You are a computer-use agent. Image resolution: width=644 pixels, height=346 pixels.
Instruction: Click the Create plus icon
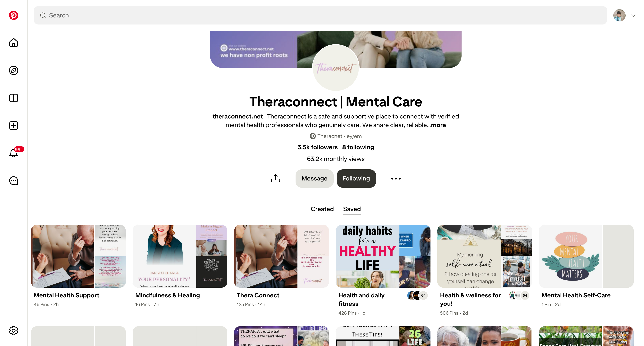tap(13, 125)
